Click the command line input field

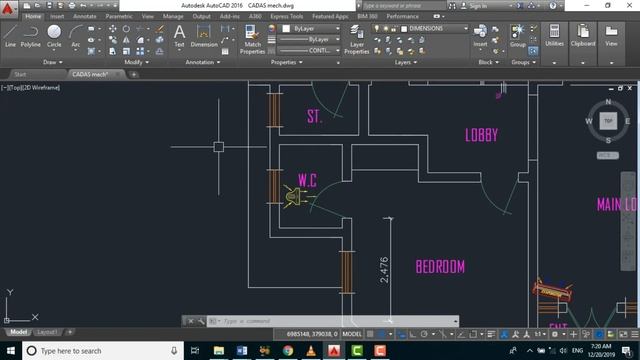click(333, 321)
